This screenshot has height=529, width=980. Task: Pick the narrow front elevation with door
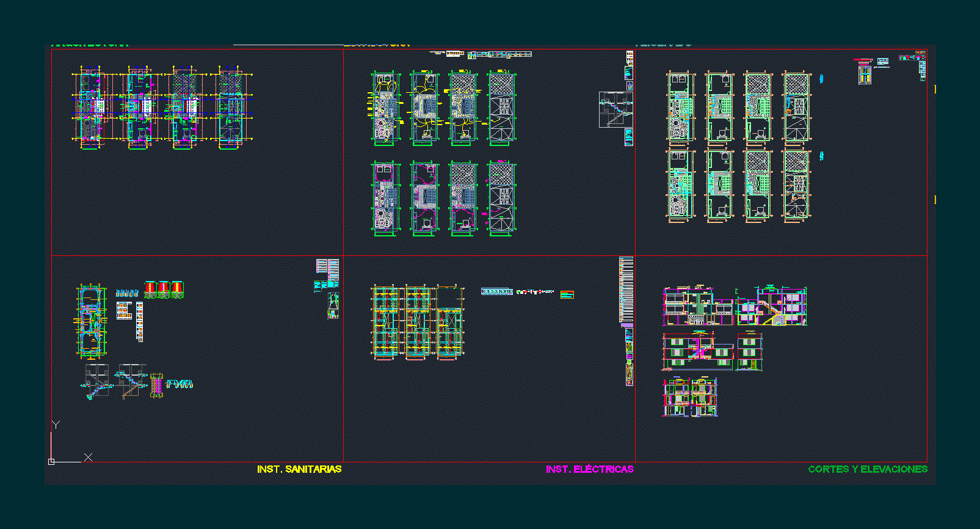pos(749,352)
